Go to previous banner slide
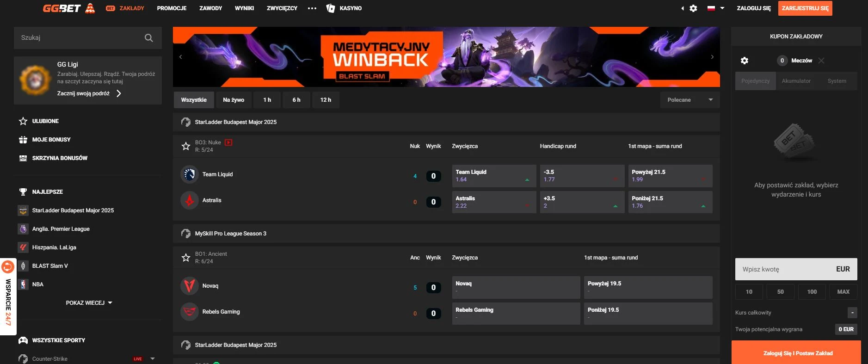This screenshot has width=868, height=364. (x=181, y=57)
